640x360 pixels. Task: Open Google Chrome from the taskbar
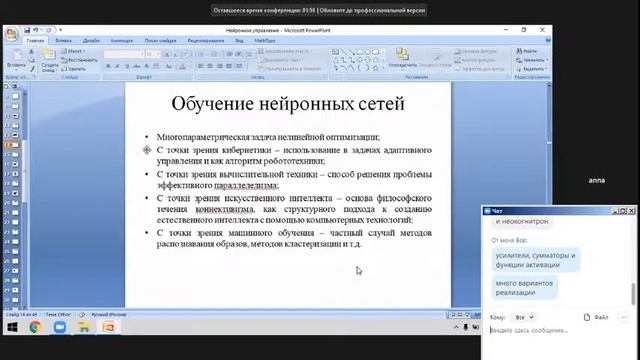(36, 327)
